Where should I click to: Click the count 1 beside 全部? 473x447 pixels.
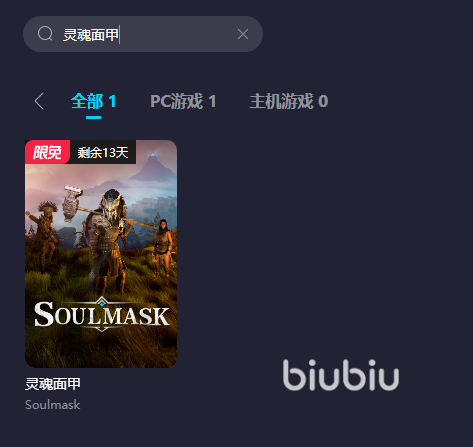pos(112,101)
